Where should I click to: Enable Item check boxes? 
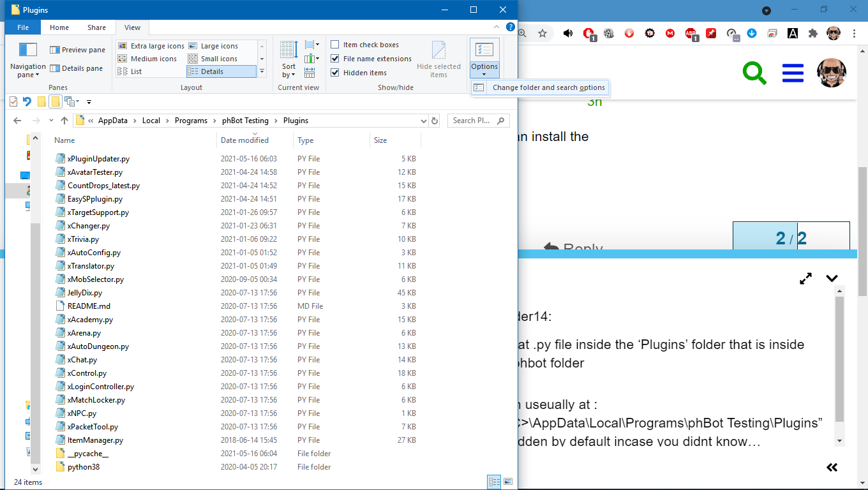point(335,45)
